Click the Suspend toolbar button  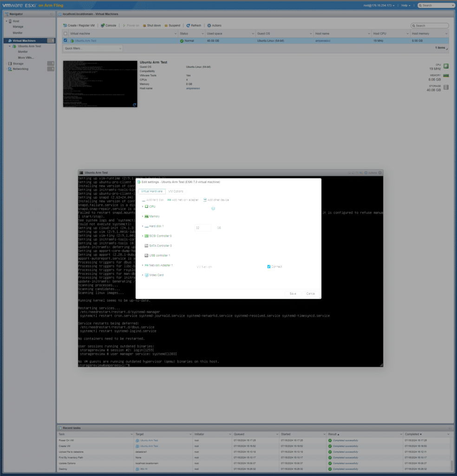172,26
